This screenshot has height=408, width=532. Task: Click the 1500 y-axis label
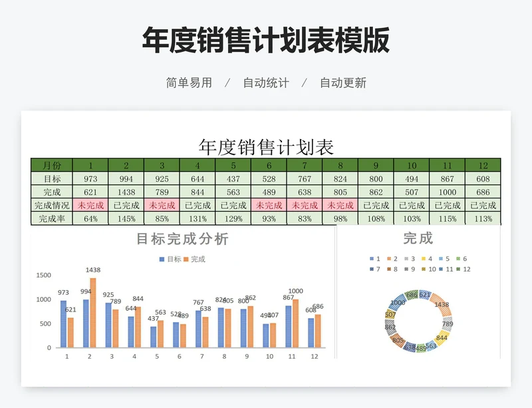pos(43,275)
